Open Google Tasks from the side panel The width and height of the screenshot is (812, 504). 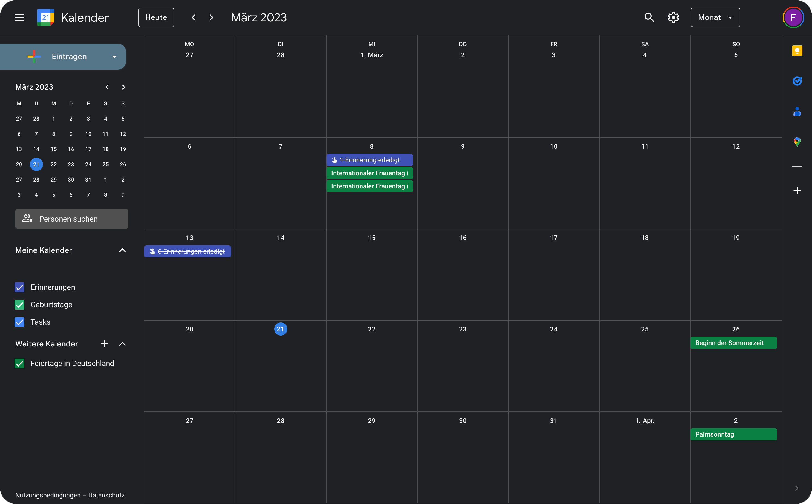click(x=797, y=81)
